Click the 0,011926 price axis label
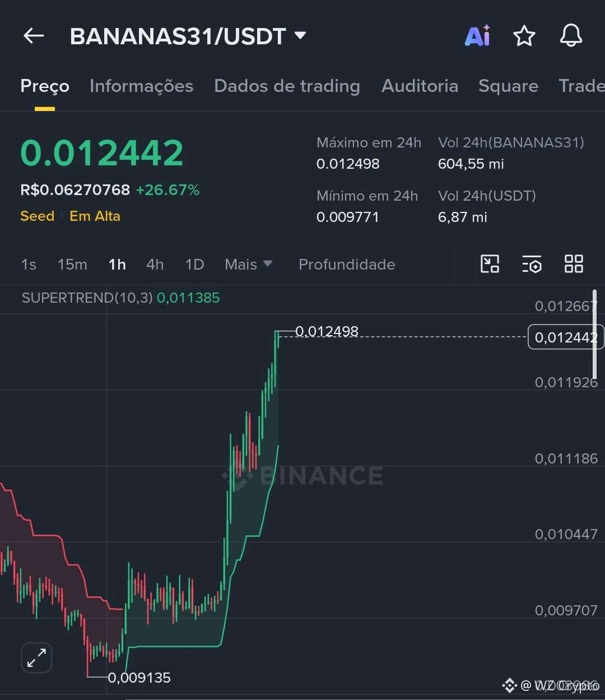 566,382
